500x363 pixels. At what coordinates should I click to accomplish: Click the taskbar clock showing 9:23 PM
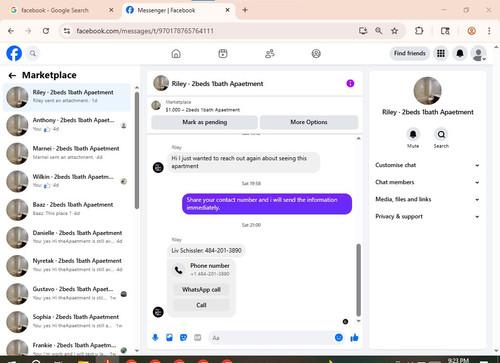pyautogui.click(x=458, y=360)
